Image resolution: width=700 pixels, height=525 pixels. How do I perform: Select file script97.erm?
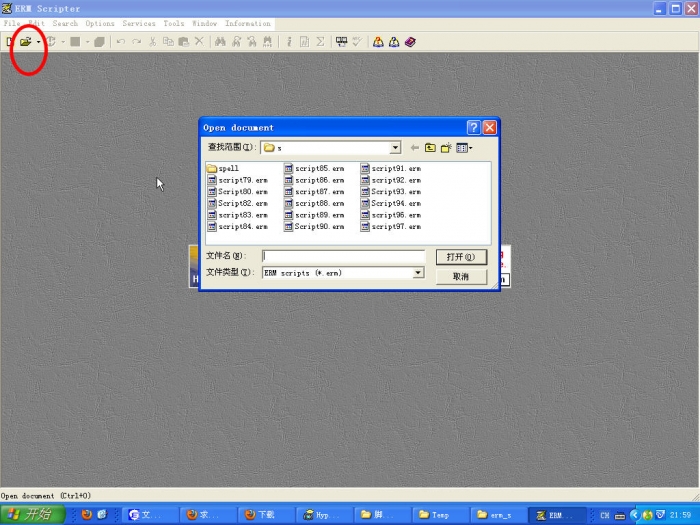(391, 226)
